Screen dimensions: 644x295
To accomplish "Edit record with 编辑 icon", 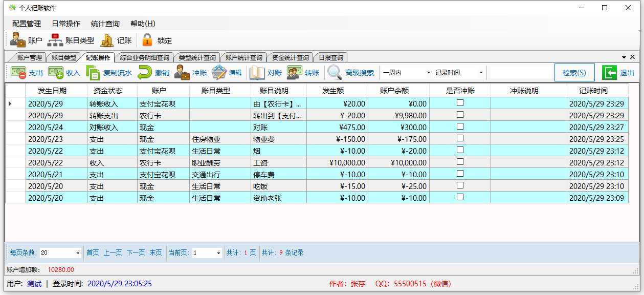I will [219, 73].
